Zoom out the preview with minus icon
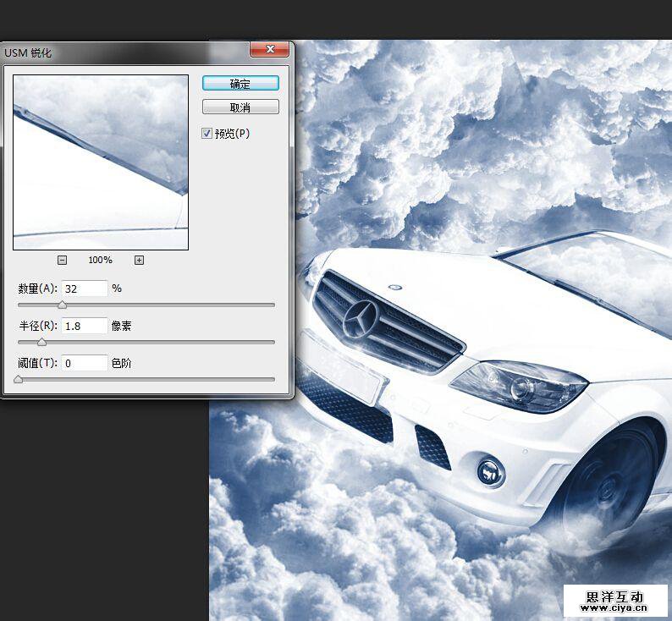The image size is (672, 621). pyautogui.click(x=63, y=260)
